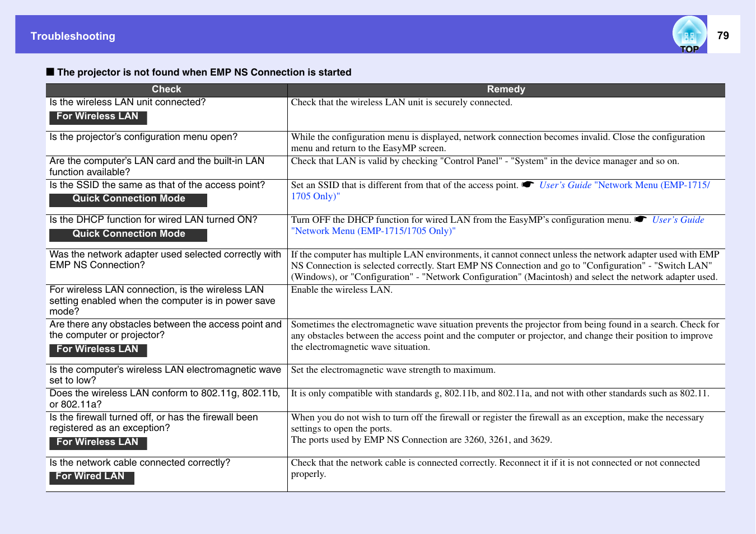756x534 pixels.
Task: Click 'Is the firewall turned off' question
Action: pos(154,423)
